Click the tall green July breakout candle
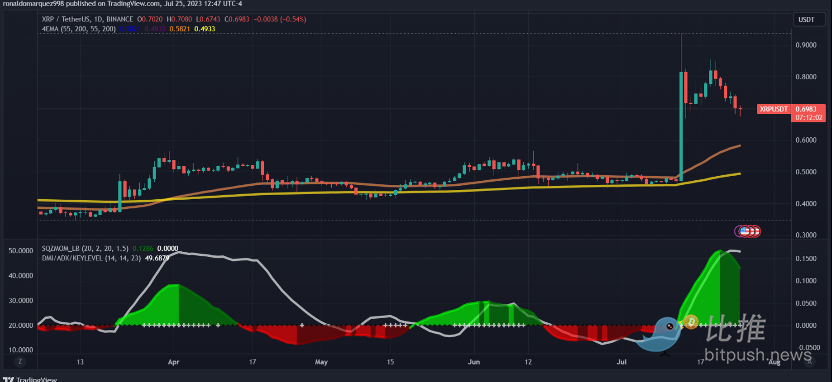 point(681,125)
